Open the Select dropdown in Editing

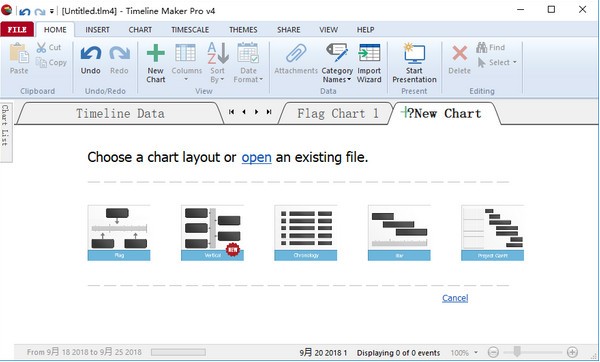point(497,62)
